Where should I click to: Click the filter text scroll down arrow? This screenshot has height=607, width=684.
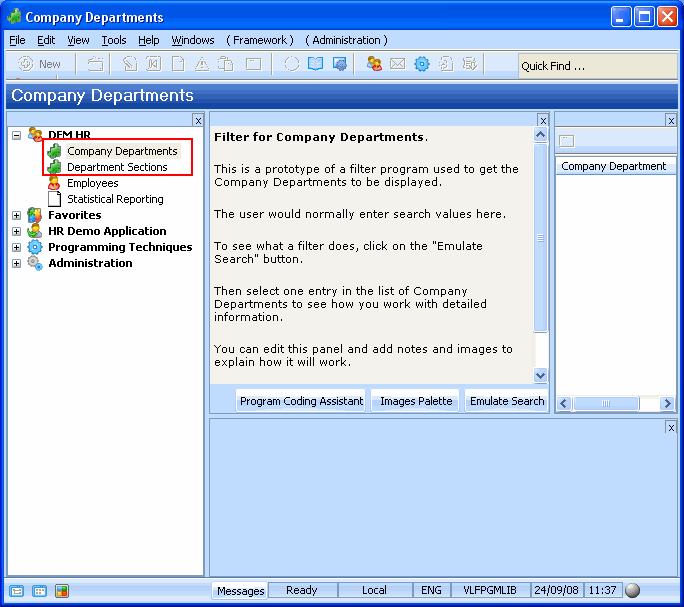540,375
